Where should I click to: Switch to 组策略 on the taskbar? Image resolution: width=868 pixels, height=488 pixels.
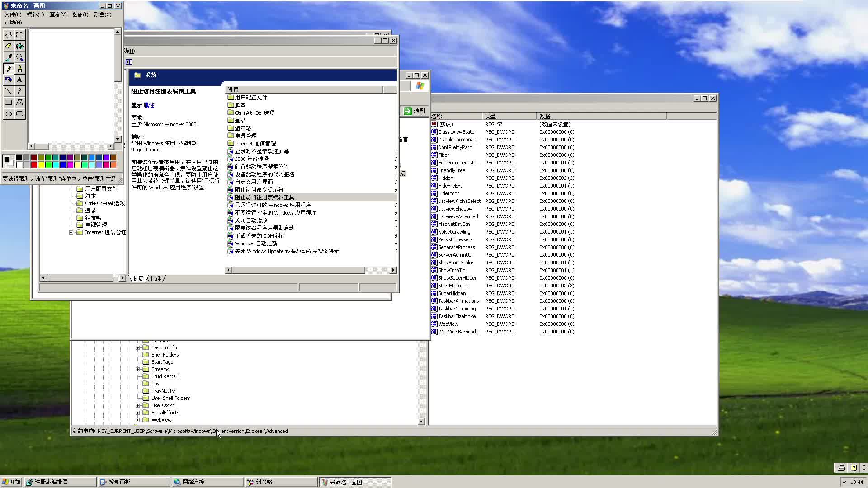click(x=281, y=482)
